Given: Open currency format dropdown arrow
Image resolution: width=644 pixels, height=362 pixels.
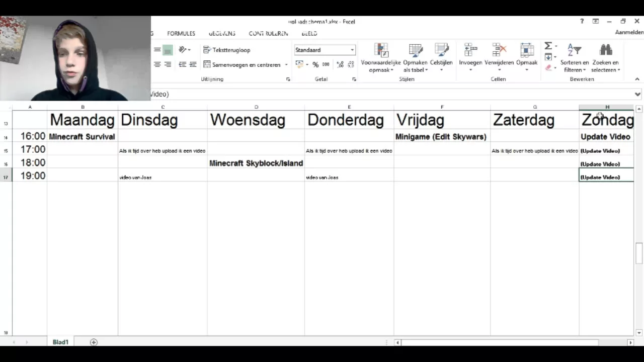Looking at the screenshot, I should 307,65.
